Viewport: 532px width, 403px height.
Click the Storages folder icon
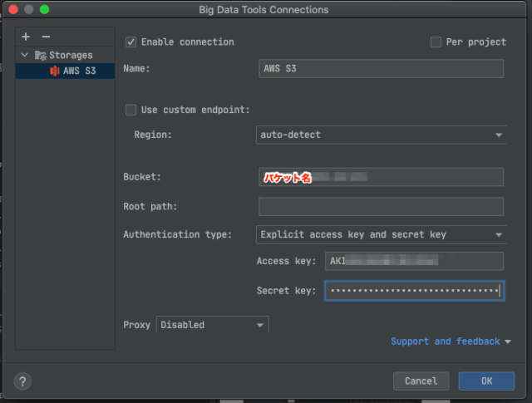(x=41, y=56)
